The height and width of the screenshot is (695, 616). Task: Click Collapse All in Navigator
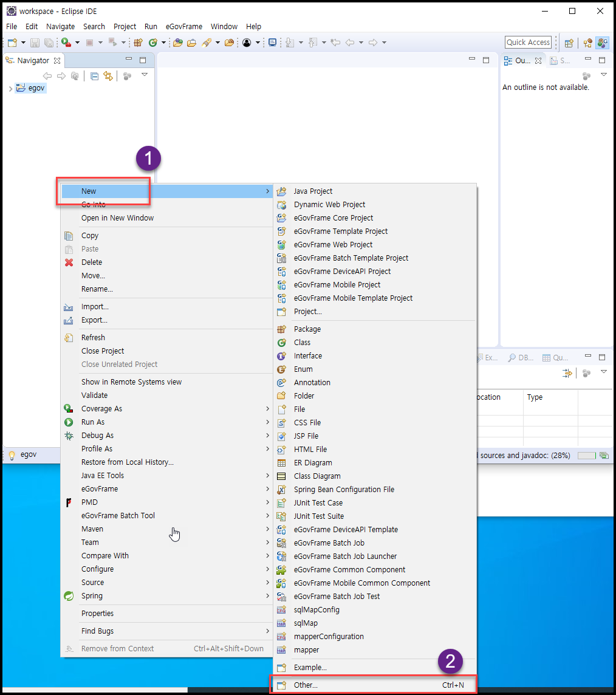click(94, 76)
